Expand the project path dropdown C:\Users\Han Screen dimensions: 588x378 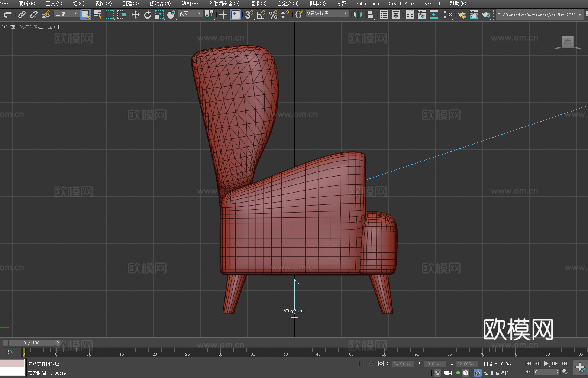539,15
